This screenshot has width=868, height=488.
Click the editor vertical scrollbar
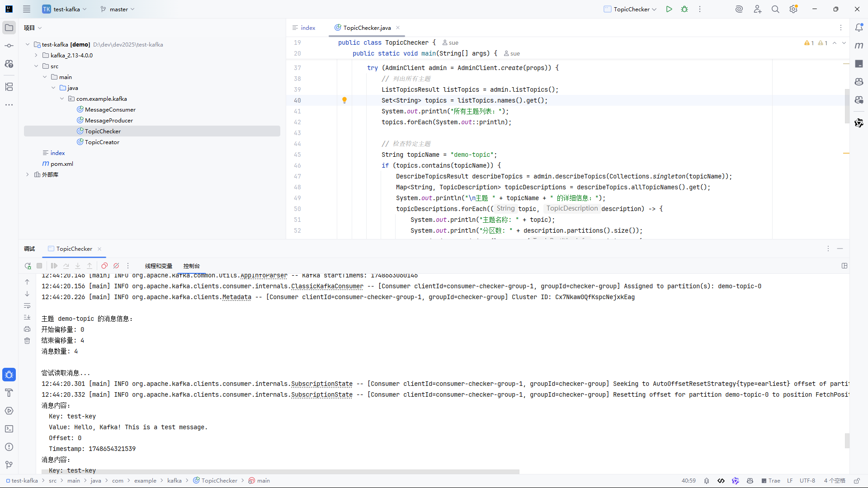847,106
